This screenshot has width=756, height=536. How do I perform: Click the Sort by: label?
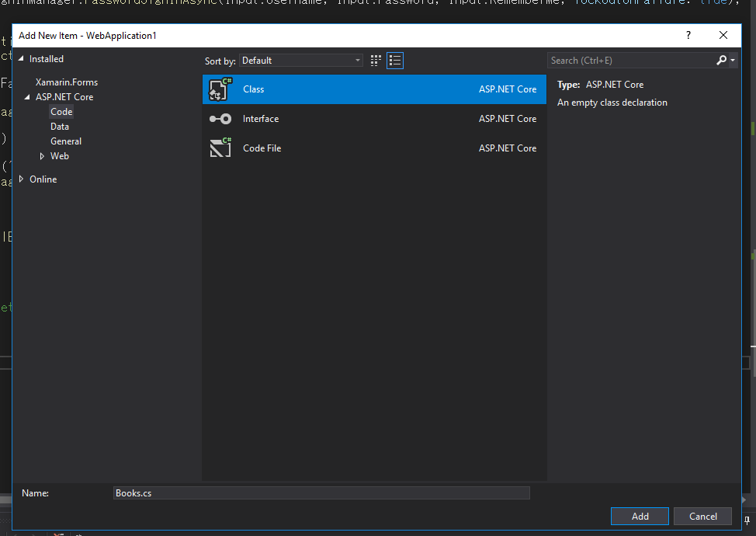tap(220, 61)
